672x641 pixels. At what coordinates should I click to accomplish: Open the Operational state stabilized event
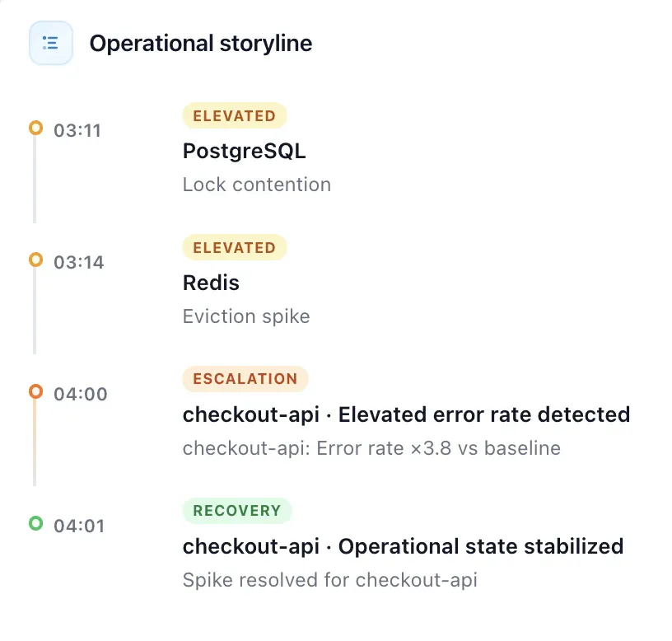pyautogui.click(x=403, y=547)
